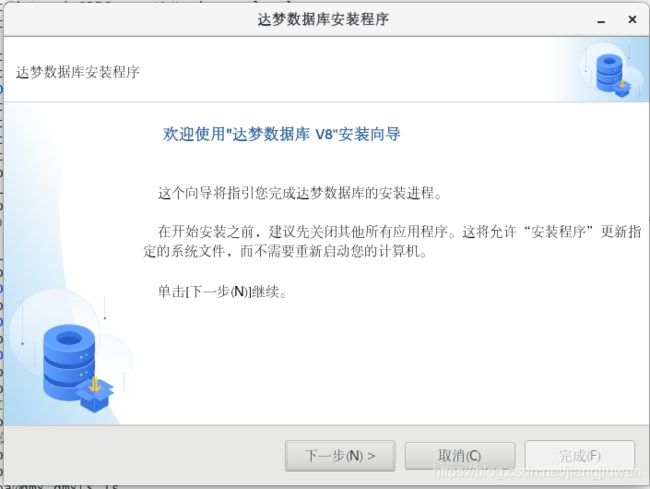Click the terminal text below the installer window
Viewport: 650px width, 489px height.
pyautogui.click(x=62, y=486)
